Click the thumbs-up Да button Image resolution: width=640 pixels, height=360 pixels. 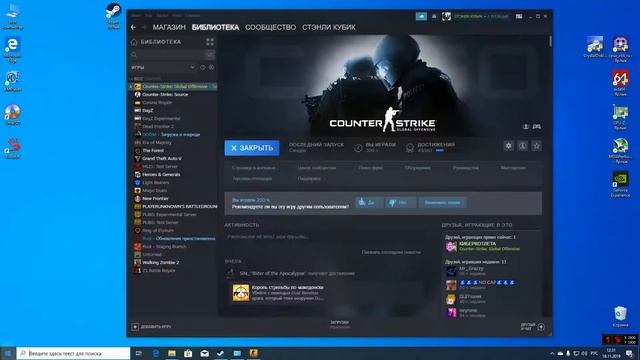[369, 202]
